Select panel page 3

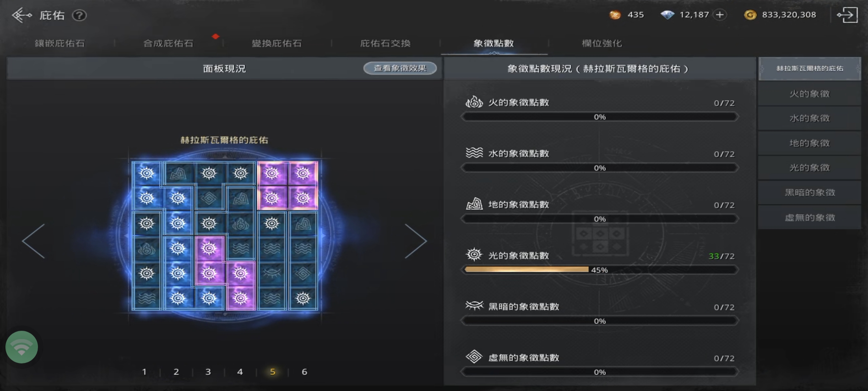(208, 372)
